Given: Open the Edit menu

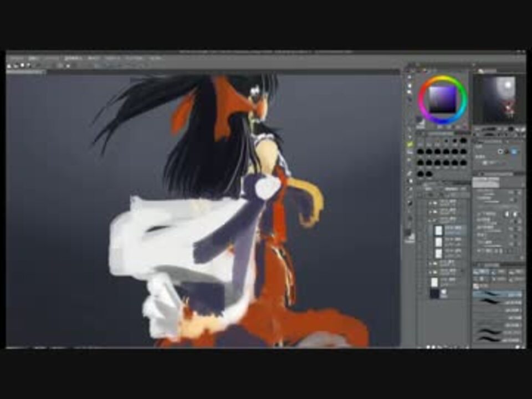Looking at the screenshot, I should click(x=34, y=58).
